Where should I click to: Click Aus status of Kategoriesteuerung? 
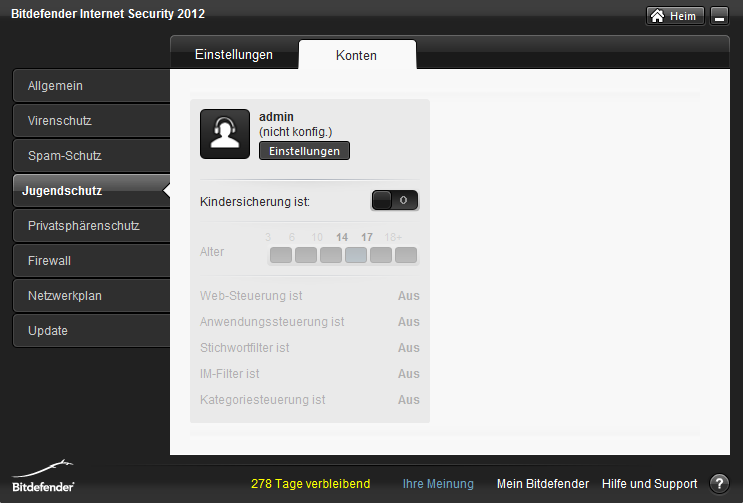tap(408, 400)
